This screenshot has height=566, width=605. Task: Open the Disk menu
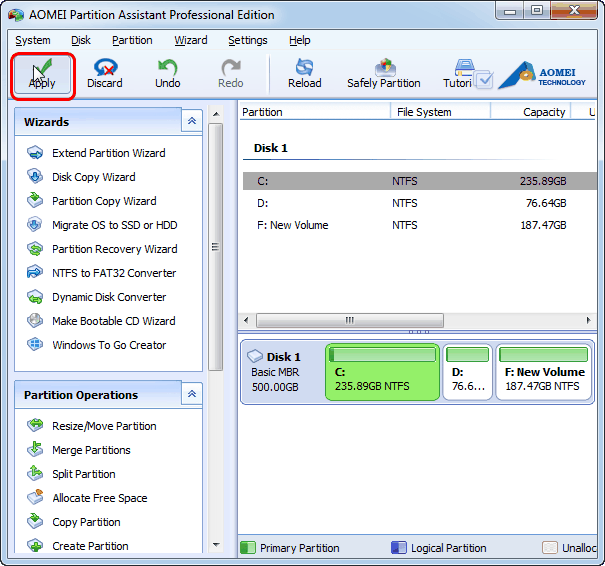(x=81, y=40)
